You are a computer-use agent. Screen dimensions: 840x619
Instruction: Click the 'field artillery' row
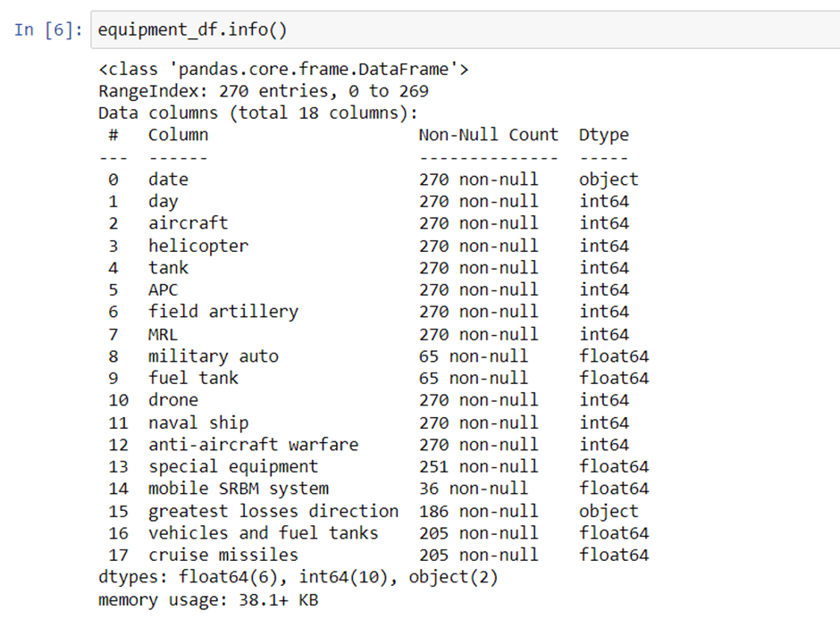click(223, 312)
